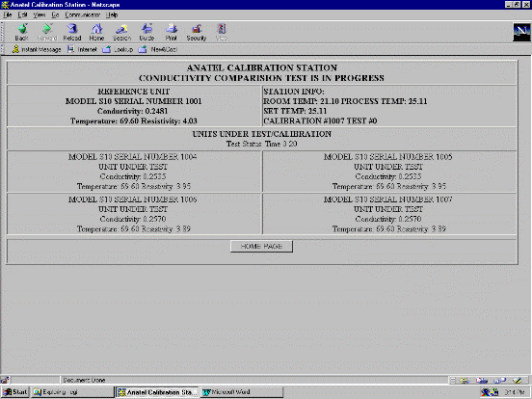Open the File menu
The width and height of the screenshot is (532, 399).
pos(8,14)
